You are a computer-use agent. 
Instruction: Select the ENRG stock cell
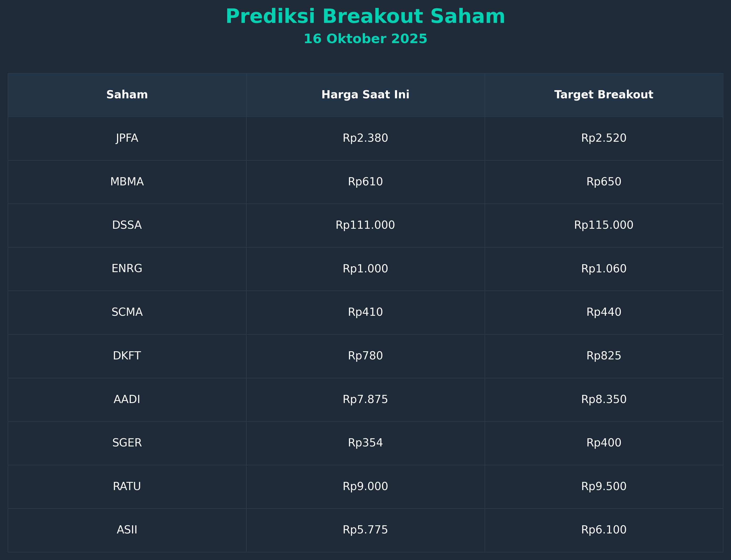tap(127, 269)
